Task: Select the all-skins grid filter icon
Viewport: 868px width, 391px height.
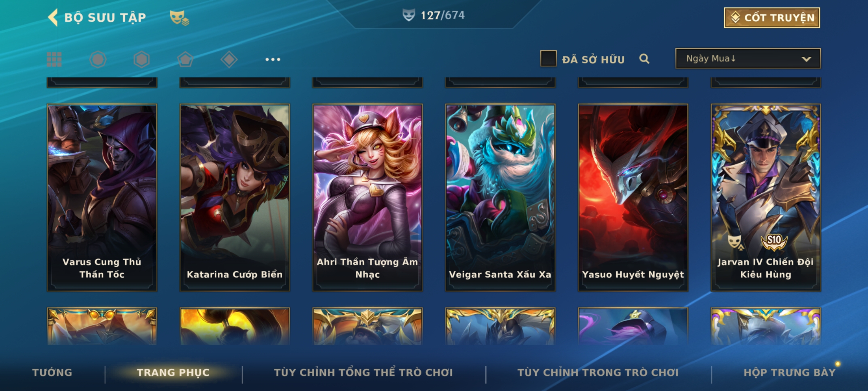Action: 54,59
